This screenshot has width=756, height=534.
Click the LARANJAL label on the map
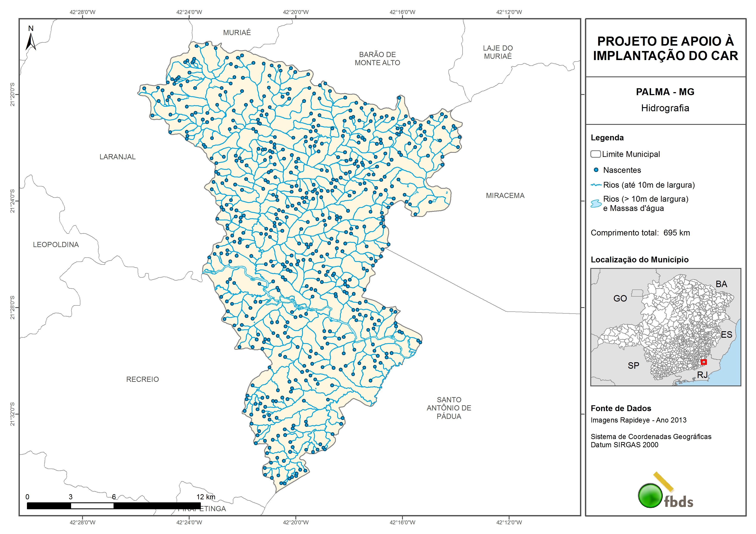coord(118,157)
